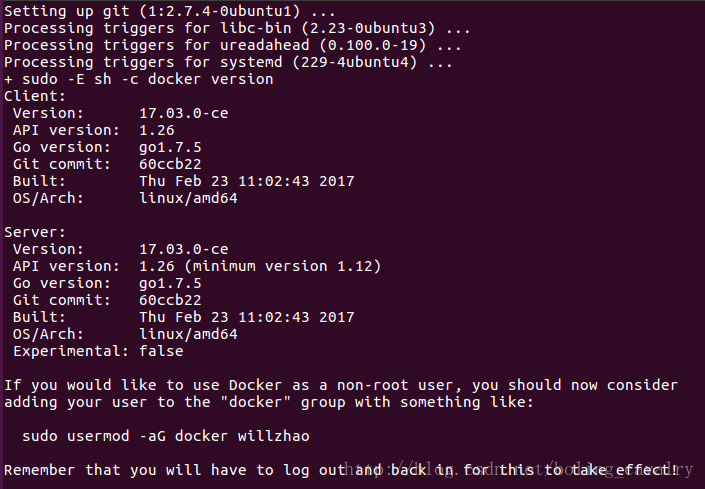
Task: Click the 'Remember that you will have' line
Action: [341, 471]
